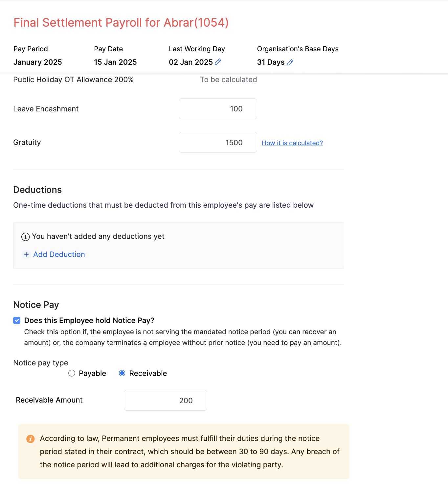Click the orange info icon in law notice
Image resolution: width=448 pixels, height=487 pixels.
click(31, 439)
